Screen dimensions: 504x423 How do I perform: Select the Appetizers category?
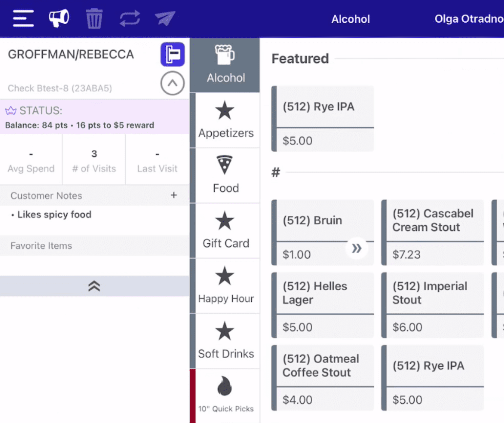coord(226,120)
